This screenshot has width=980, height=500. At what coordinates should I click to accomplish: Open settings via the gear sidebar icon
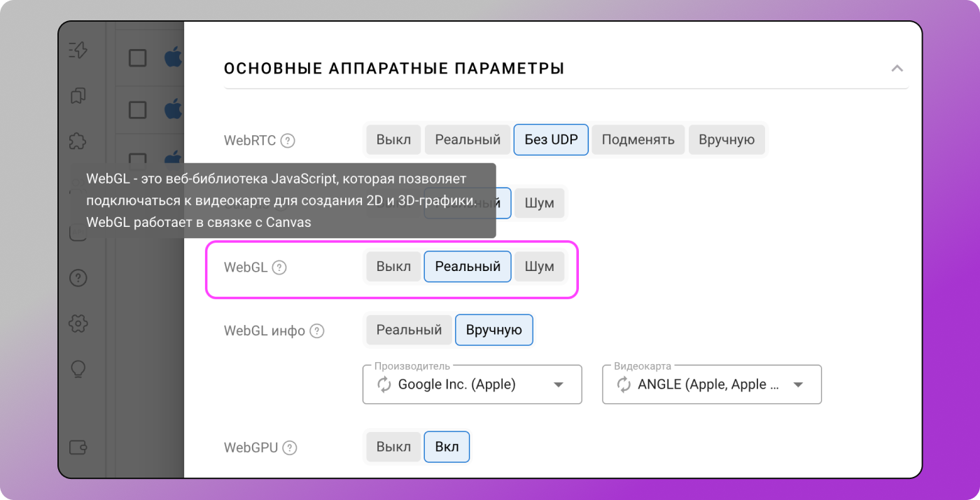pyautogui.click(x=78, y=324)
